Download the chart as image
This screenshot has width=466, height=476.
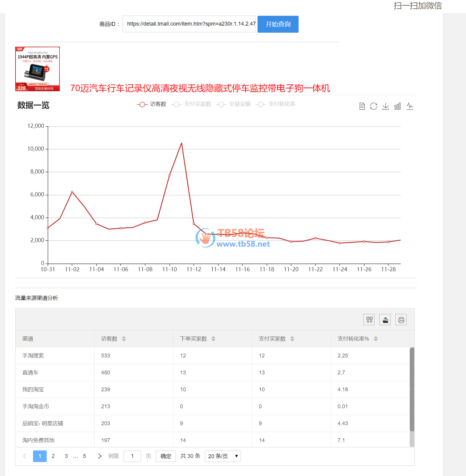tap(385, 106)
